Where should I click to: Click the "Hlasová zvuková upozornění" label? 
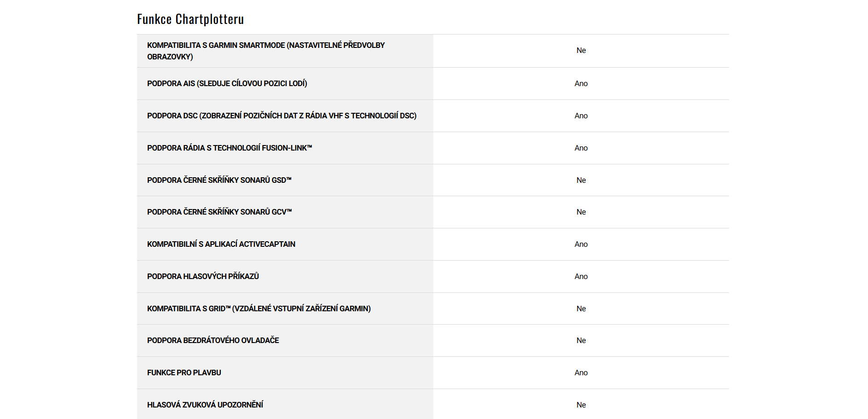click(x=205, y=405)
